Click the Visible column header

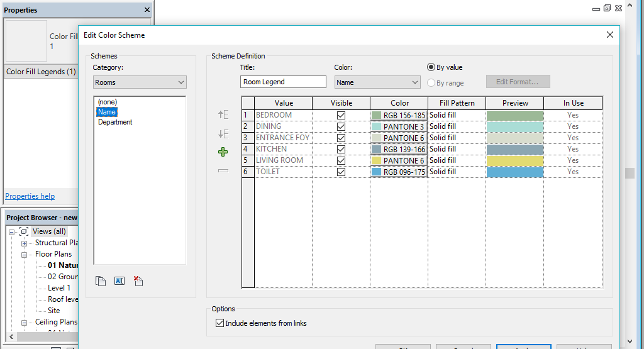341,102
